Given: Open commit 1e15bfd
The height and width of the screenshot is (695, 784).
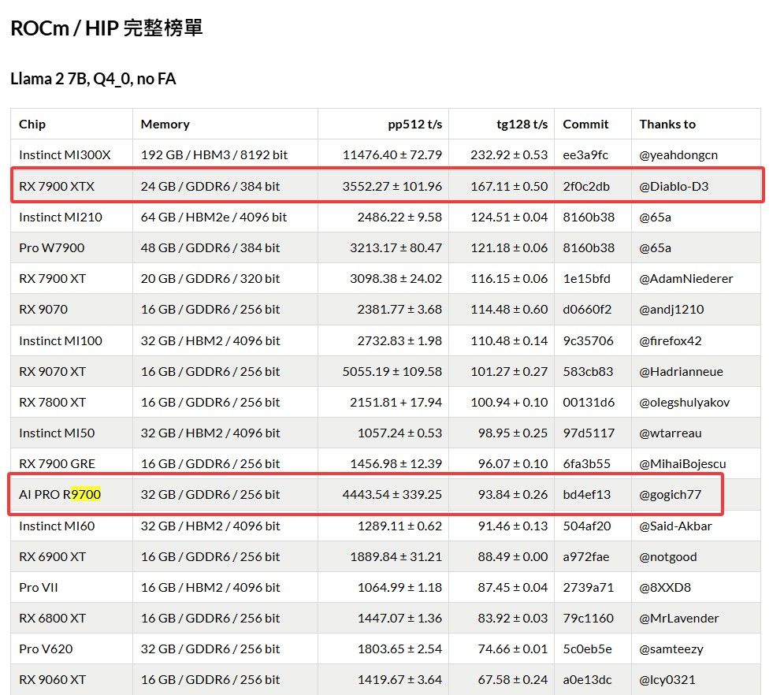Looking at the screenshot, I should click(x=586, y=278).
